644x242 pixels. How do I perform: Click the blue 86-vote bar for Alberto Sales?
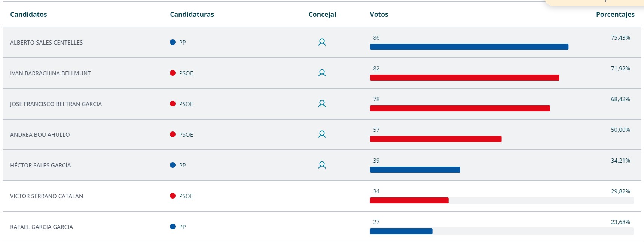[469, 47]
